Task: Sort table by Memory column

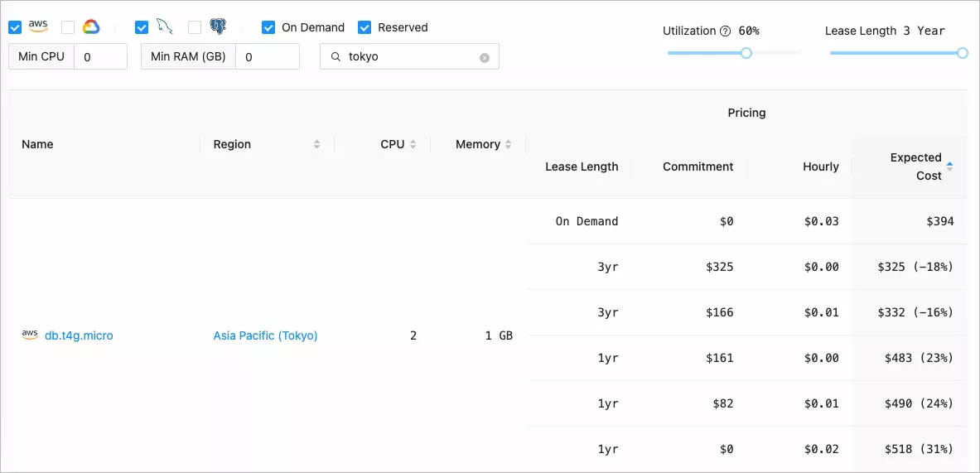Action: click(x=509, y=144)
